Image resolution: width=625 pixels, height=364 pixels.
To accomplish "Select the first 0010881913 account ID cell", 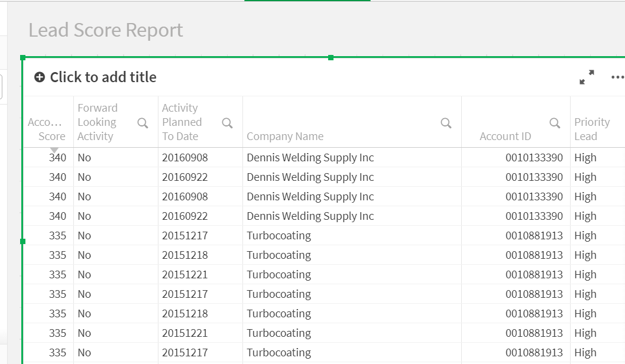I will [534, 236].
